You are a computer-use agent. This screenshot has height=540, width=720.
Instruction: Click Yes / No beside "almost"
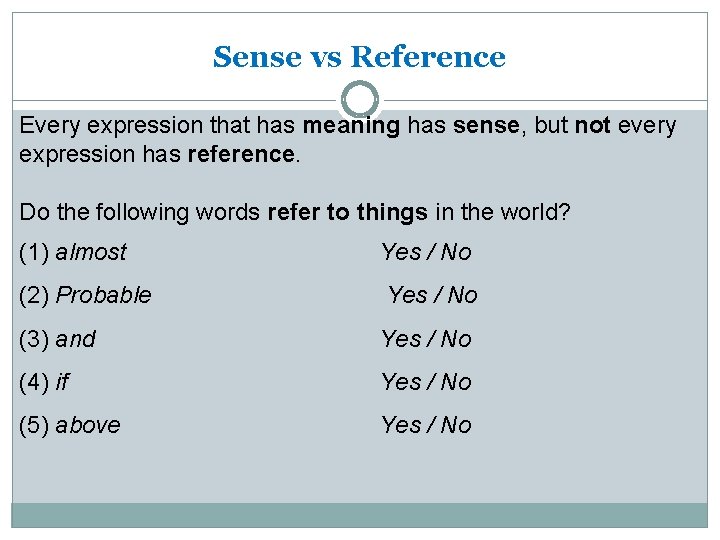(x=426, y=252)
